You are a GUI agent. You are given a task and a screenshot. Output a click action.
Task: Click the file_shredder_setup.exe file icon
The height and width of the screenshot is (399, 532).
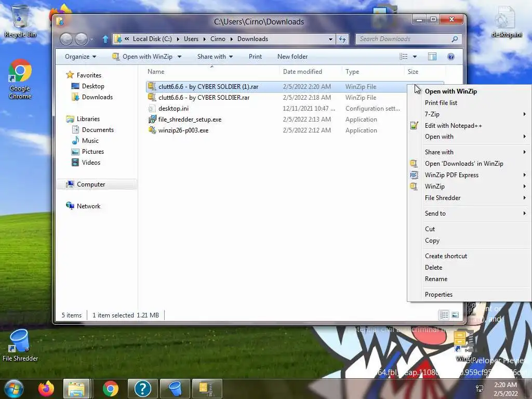[x=152, y=119]
